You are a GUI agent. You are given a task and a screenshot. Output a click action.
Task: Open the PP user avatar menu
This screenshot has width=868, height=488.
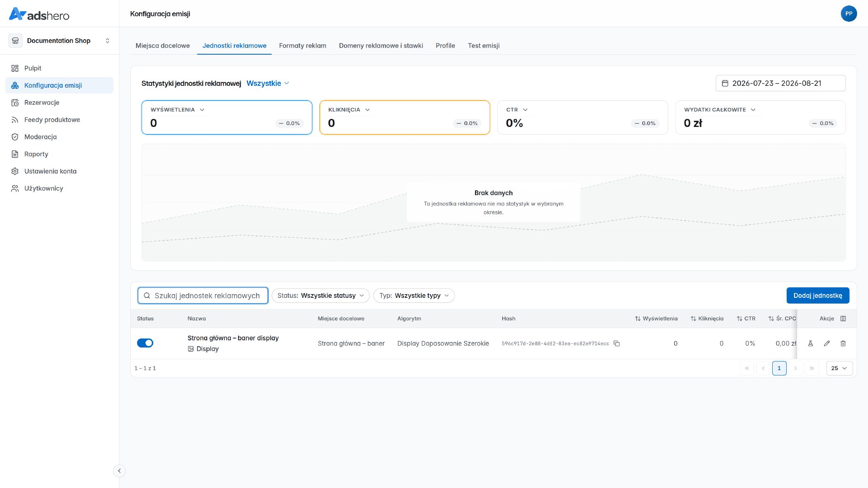pos(849,14)
